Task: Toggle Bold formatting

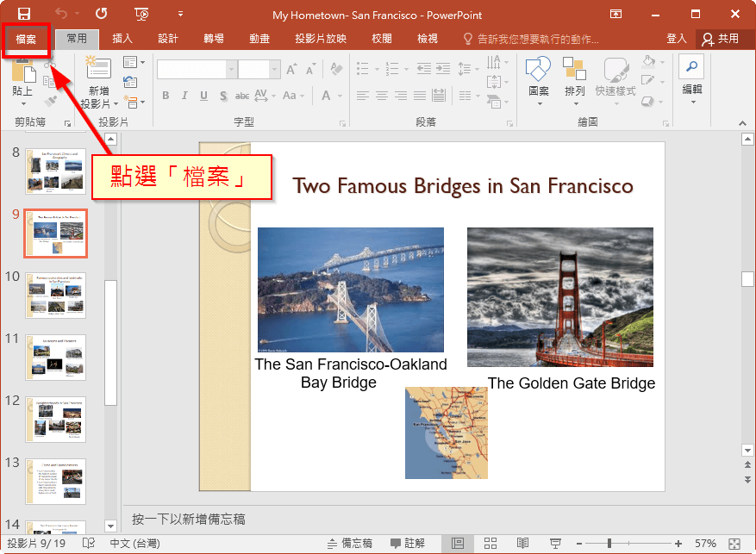Action: pos(166,96)
